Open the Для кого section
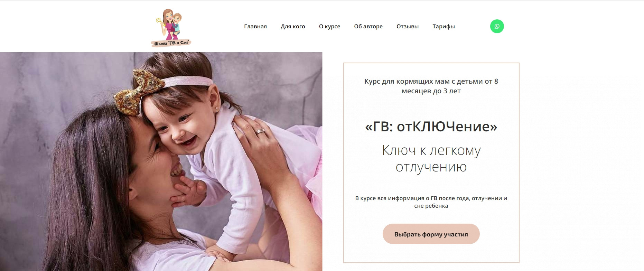Viewport: 644px width, 271px height. (293, 26)
